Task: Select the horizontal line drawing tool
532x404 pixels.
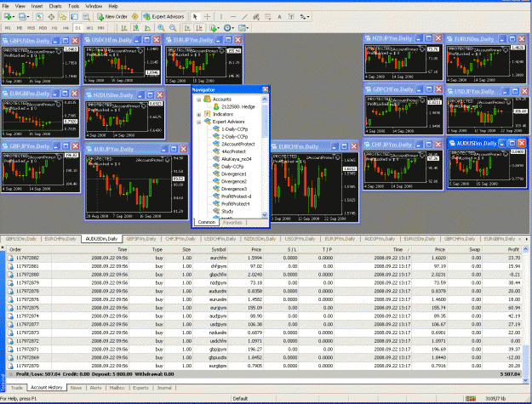Action: click(x=232, y=17)
